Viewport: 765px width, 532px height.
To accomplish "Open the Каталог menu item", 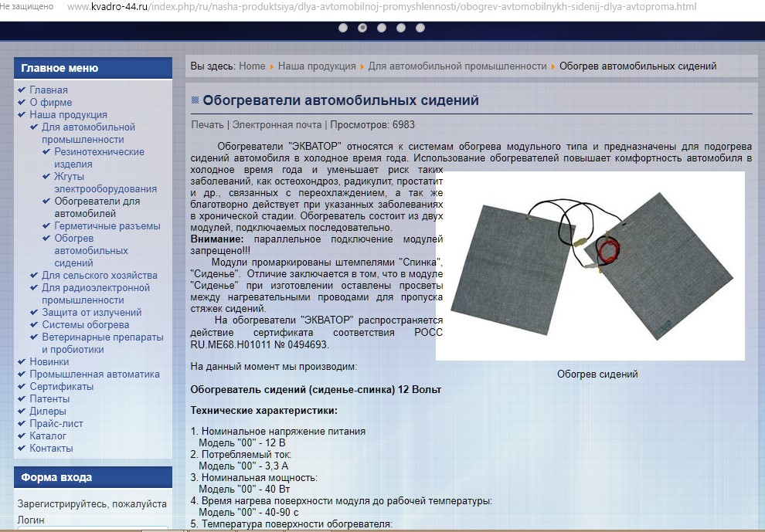I will [x=48, y=436].
